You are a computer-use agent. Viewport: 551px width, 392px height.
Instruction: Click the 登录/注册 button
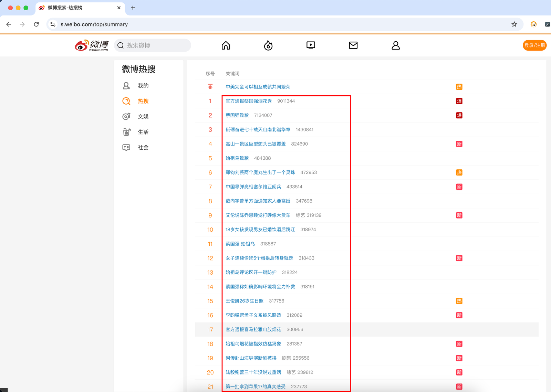click(534, 45)
